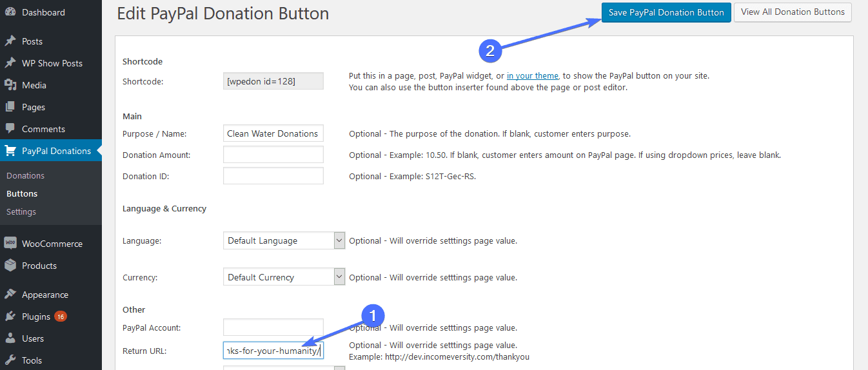Click the Tools wrench icon

pos(10,360)
